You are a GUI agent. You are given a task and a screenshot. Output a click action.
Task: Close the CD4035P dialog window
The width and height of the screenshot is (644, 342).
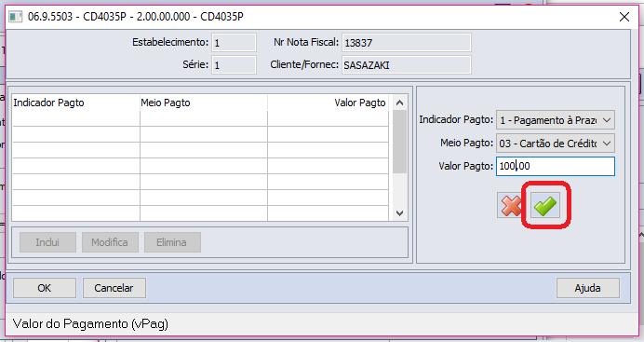624,17
